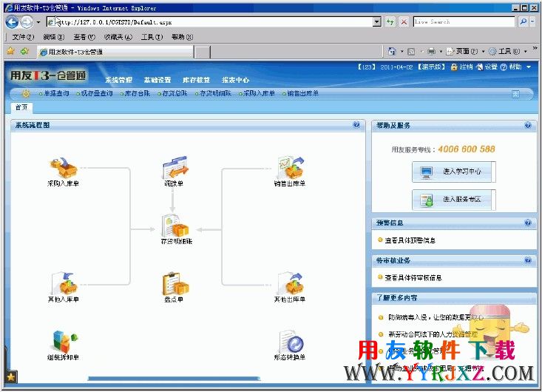Click the help icon of the 待审核业务 panel
The image size is (542, 392).
click(x=528, y=260)
